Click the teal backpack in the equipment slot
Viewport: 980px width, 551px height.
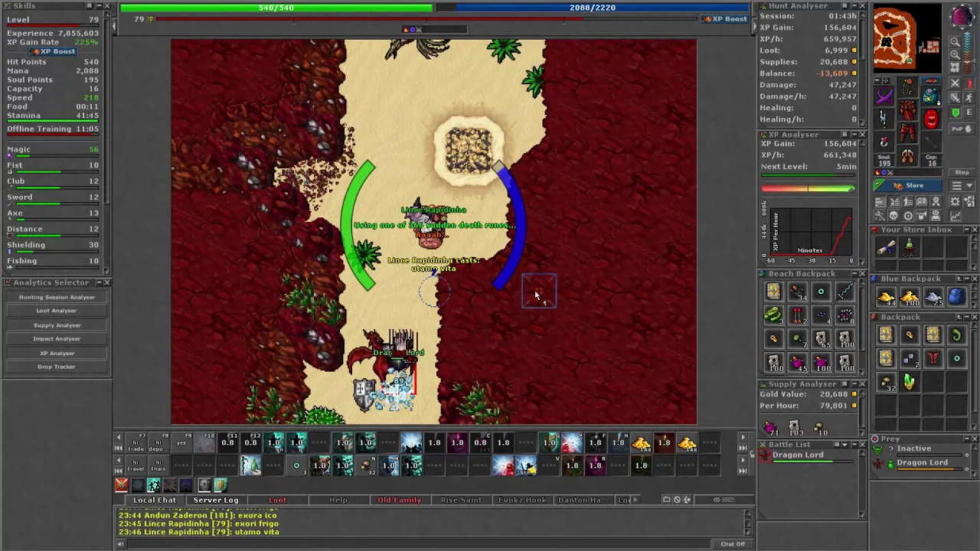931,95
